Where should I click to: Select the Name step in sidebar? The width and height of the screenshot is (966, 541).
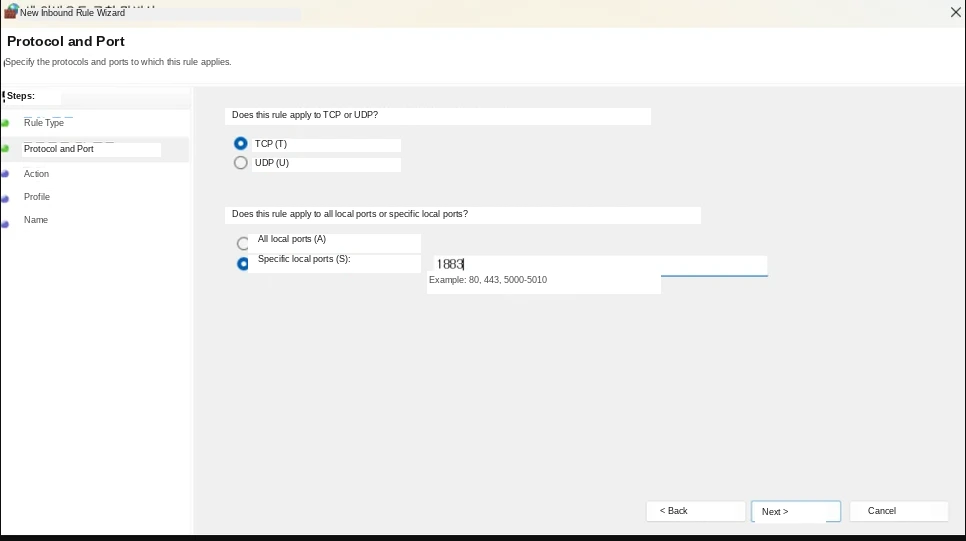pyautogui.click(x=36, y=219)
